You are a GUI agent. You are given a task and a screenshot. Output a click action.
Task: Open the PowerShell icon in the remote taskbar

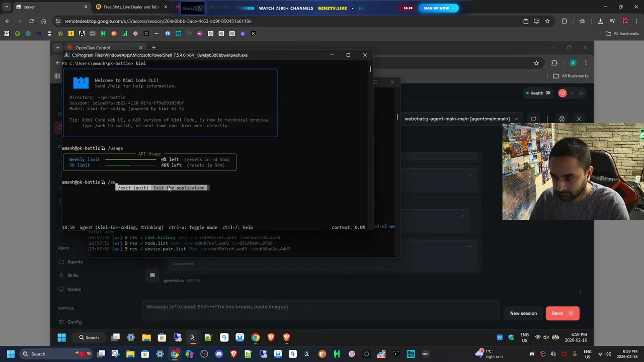[x=193, y=337]
